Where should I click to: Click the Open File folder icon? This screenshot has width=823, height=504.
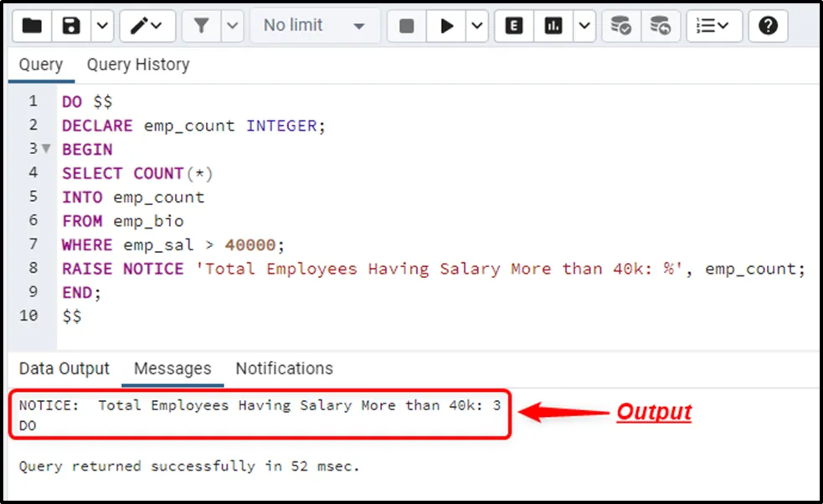point(32,26)
